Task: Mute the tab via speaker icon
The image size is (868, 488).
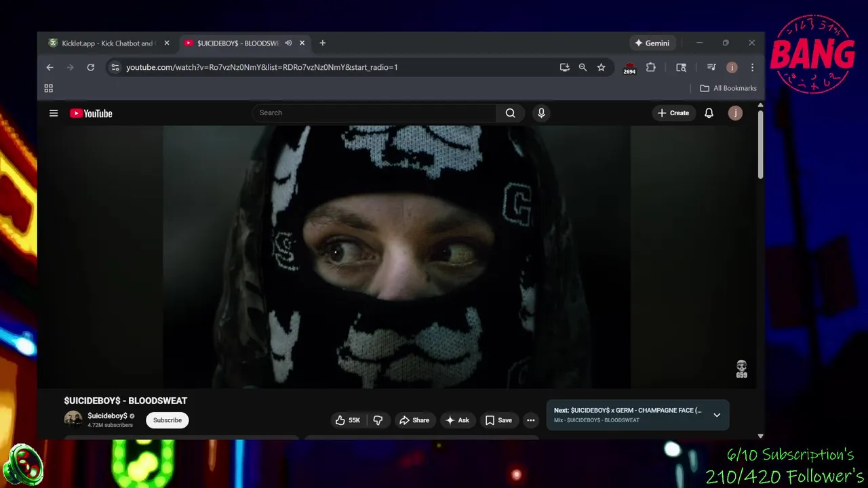Action: (288, 43)
